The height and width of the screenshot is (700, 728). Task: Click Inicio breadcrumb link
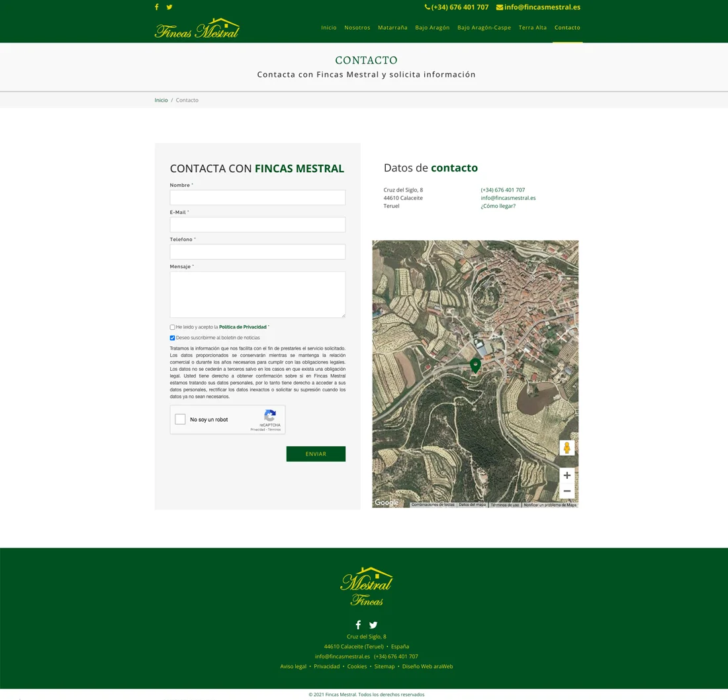pos(161,100)
